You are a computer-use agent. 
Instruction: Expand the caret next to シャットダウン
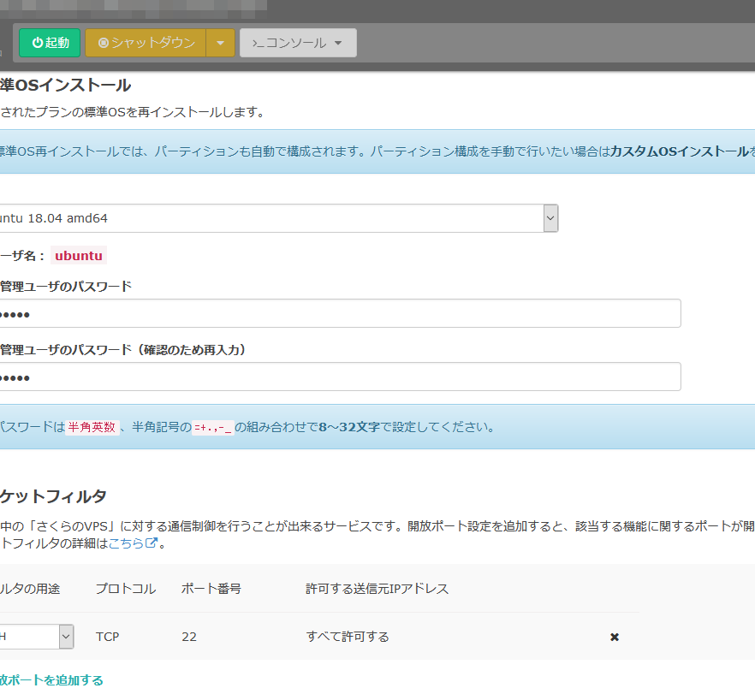[220, 43]
